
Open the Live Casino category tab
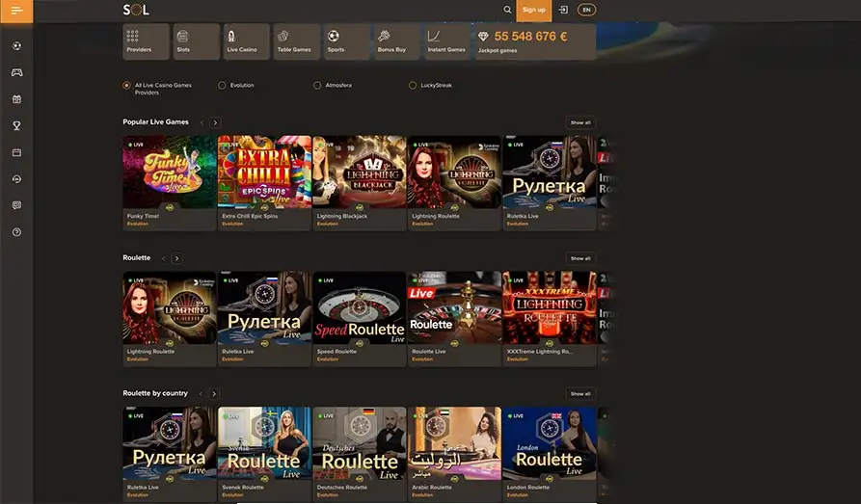pos(246,41)
